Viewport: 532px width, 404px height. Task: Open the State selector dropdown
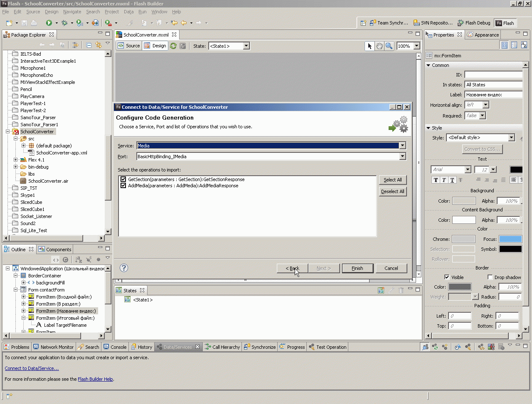pos(246,46)
